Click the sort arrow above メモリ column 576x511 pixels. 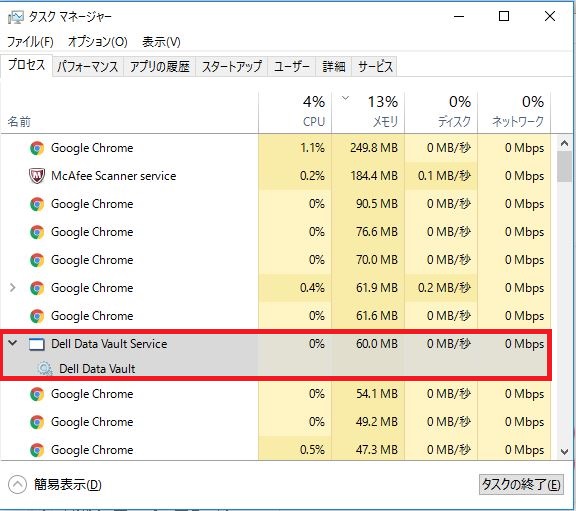click(345, 98)
